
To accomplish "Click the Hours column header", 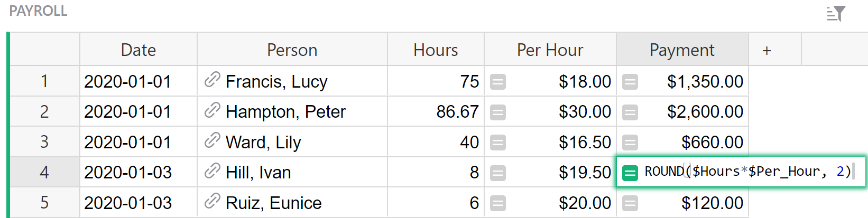I will 436,50.
